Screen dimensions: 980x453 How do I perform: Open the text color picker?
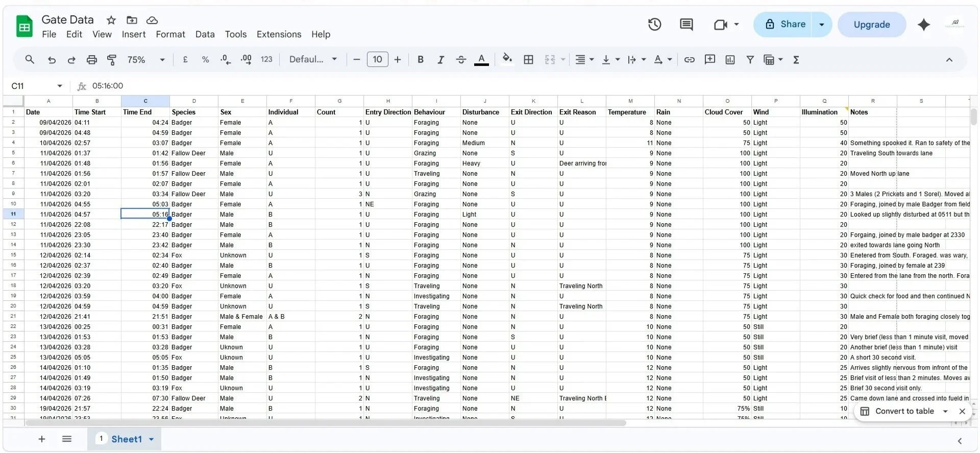tap(481, 60)
